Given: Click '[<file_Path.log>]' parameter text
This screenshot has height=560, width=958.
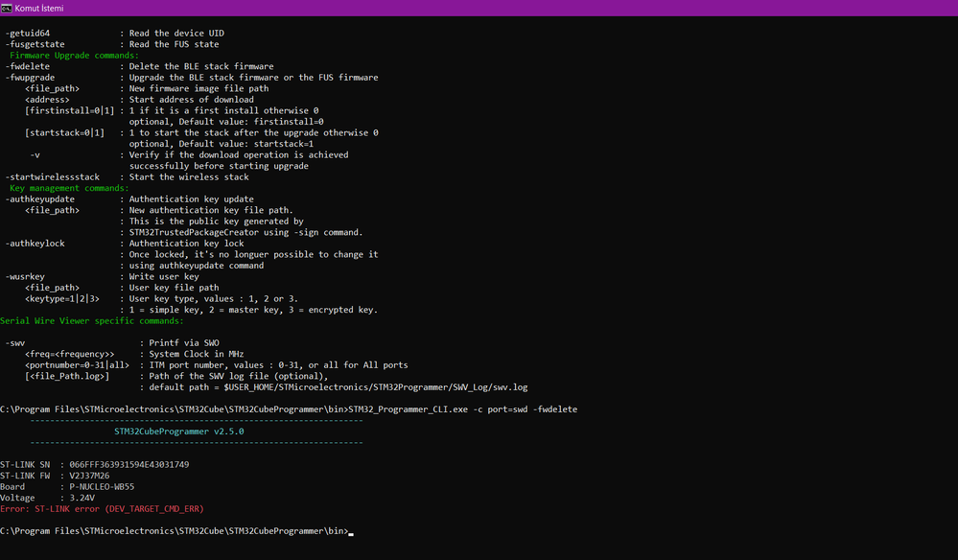Looking at the screenshot, I should (x=67, y=376).
